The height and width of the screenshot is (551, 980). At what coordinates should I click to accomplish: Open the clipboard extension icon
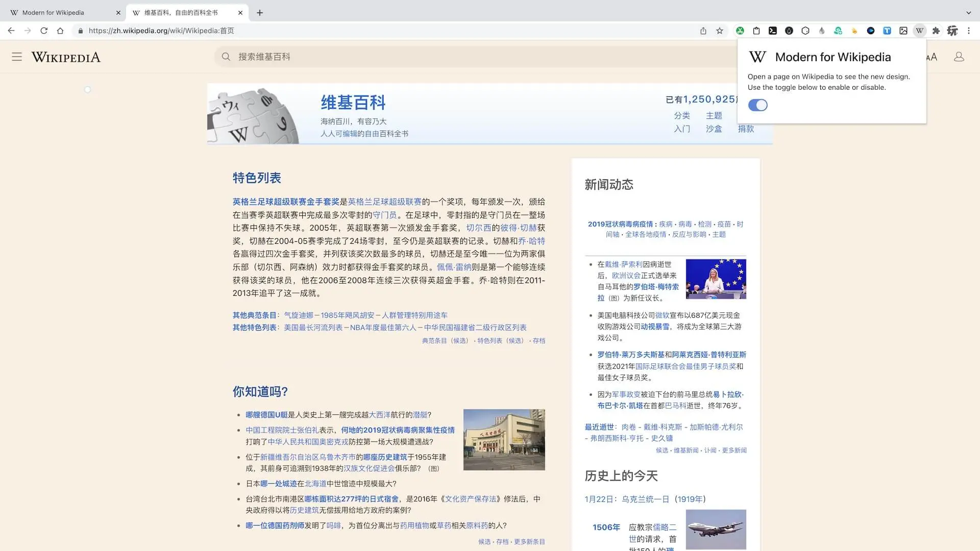(x=756, y=31)
